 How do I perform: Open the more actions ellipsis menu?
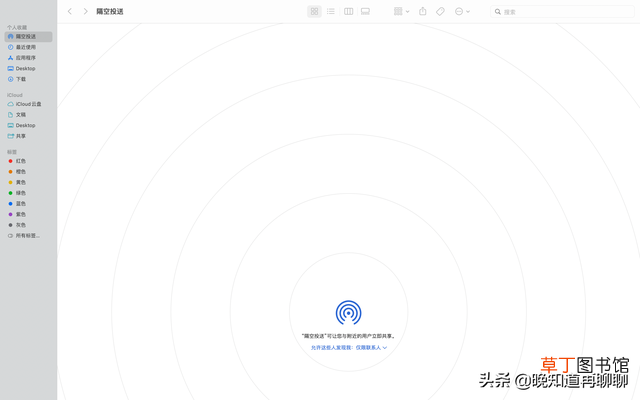click(x=462, y=11)
